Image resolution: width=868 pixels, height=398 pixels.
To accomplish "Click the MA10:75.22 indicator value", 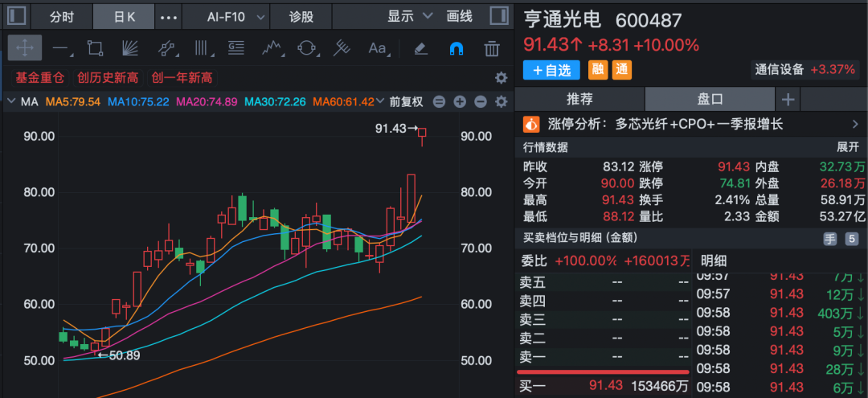I will coord(138,102).
